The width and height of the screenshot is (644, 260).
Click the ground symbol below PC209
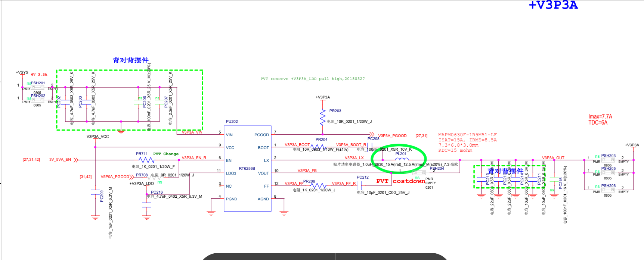[95, 217]
